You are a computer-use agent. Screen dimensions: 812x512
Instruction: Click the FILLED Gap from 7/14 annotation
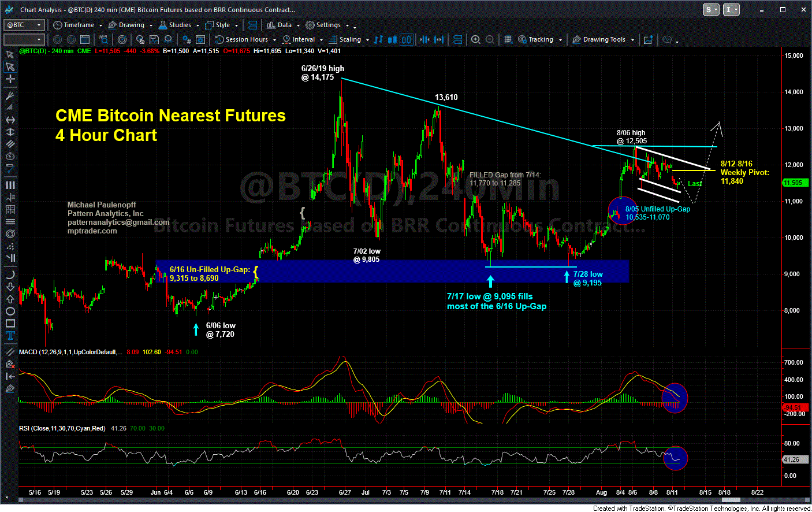coord(505,179)
